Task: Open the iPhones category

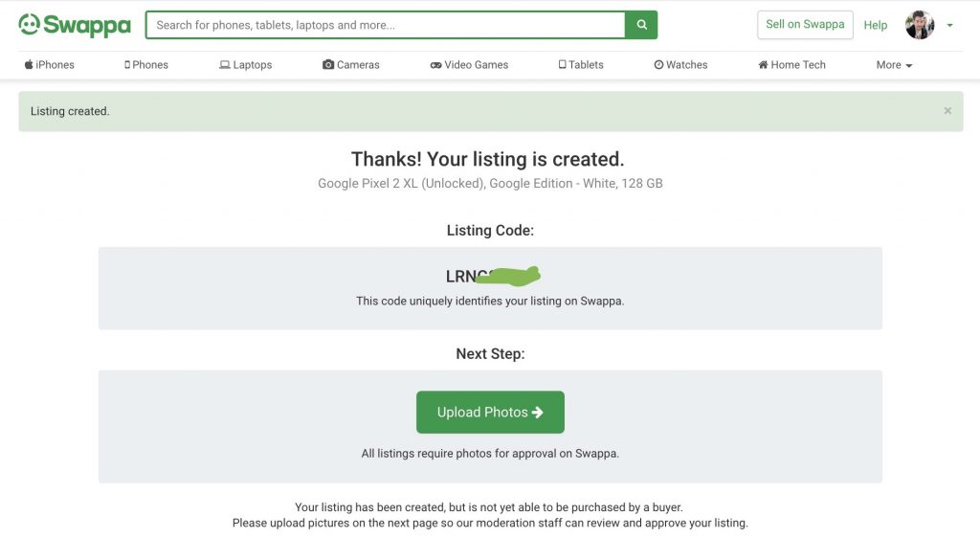Action: [x=50, y=65]
